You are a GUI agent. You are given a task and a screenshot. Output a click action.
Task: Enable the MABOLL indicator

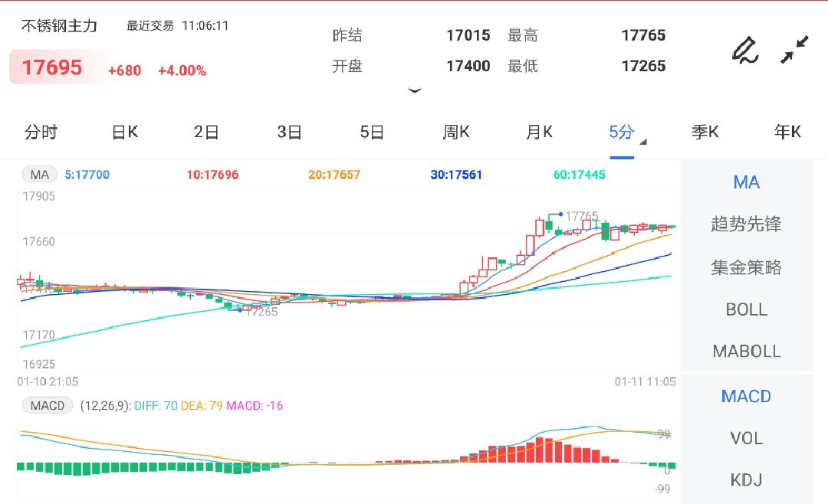(745, 351)
